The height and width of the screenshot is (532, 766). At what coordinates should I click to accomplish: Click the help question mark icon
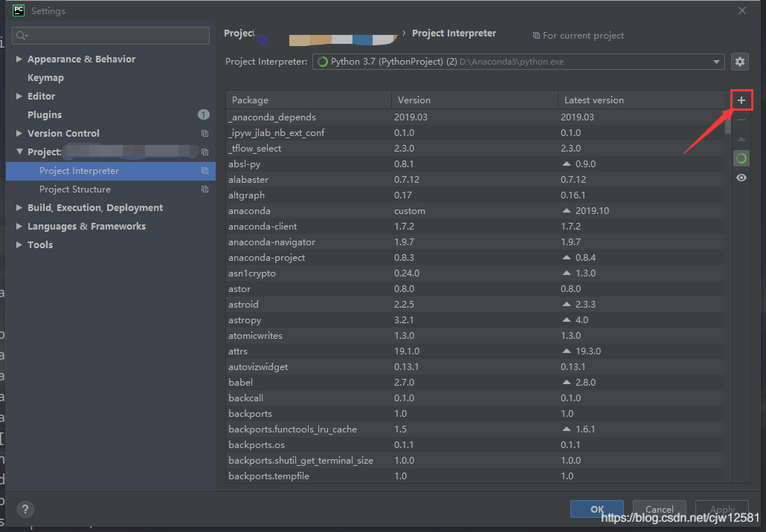[x=25, y=509]
